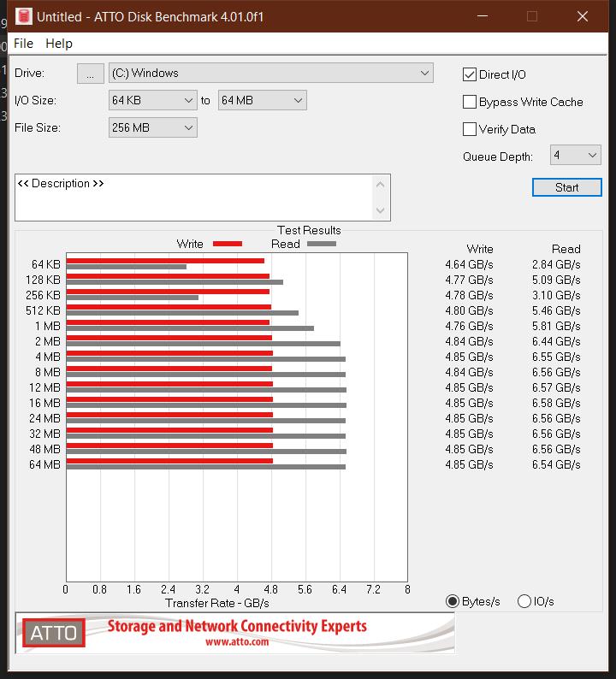The height and width of the screenshot is (679, 616).
Task: Click the ATTO Disk Benchmark title bar icon
Action: click(x=24, y=16)
